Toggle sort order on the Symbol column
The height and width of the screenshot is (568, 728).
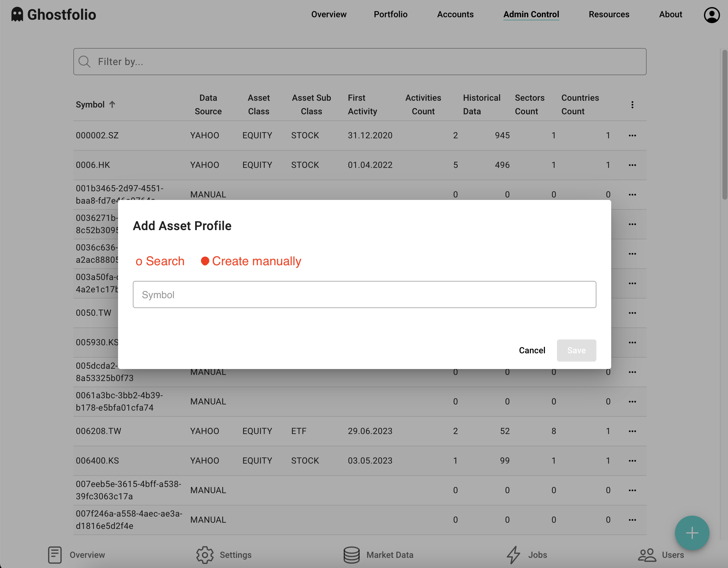point(95,104)
